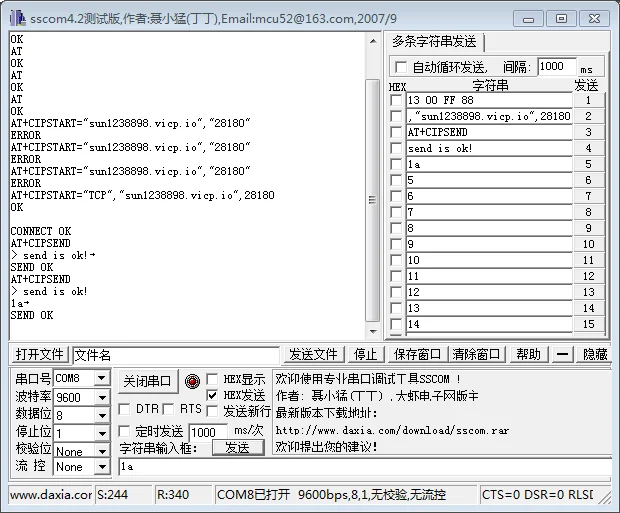Screen dimensions: 620x513
Task: Click the dash button next to 帮助
Action: (x=562, y=354)
